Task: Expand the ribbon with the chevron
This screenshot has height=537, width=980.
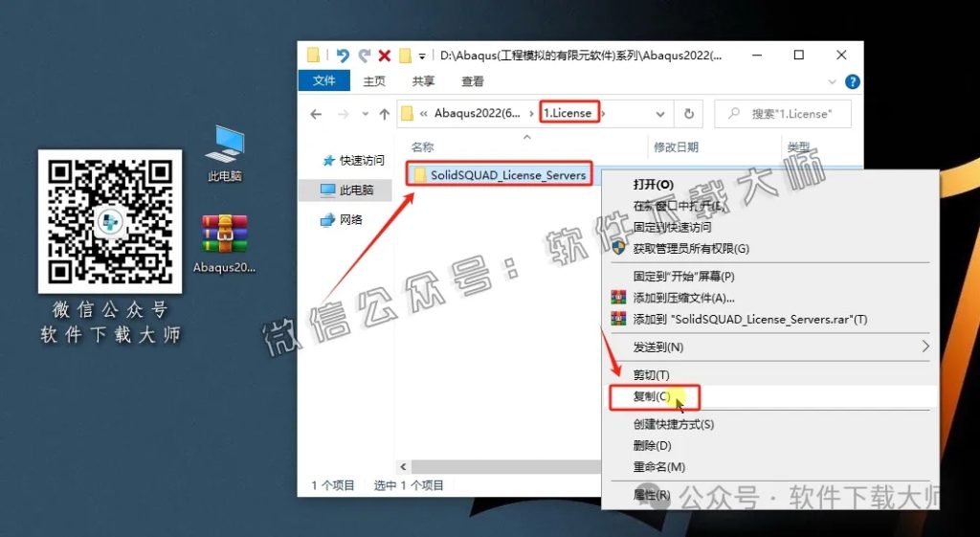Action: tap(832, 82)
